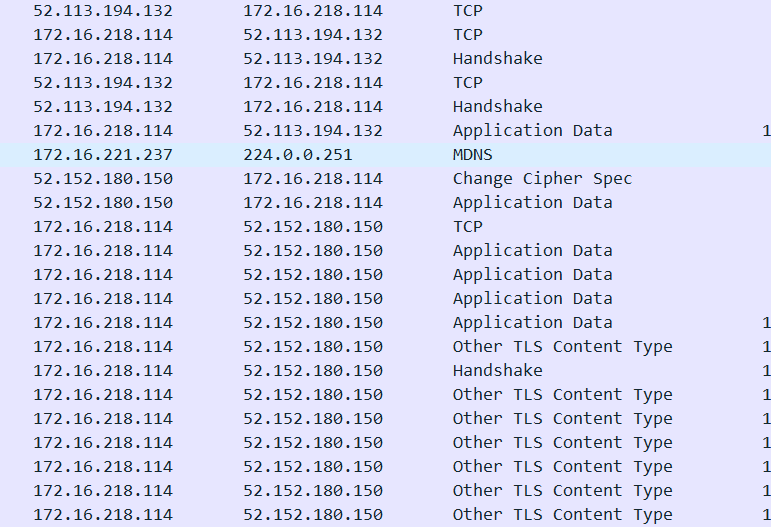Viewport: 771px width, 527px height.
Task: Select the last Other TLS Content Type row
Action: point(386,515)
